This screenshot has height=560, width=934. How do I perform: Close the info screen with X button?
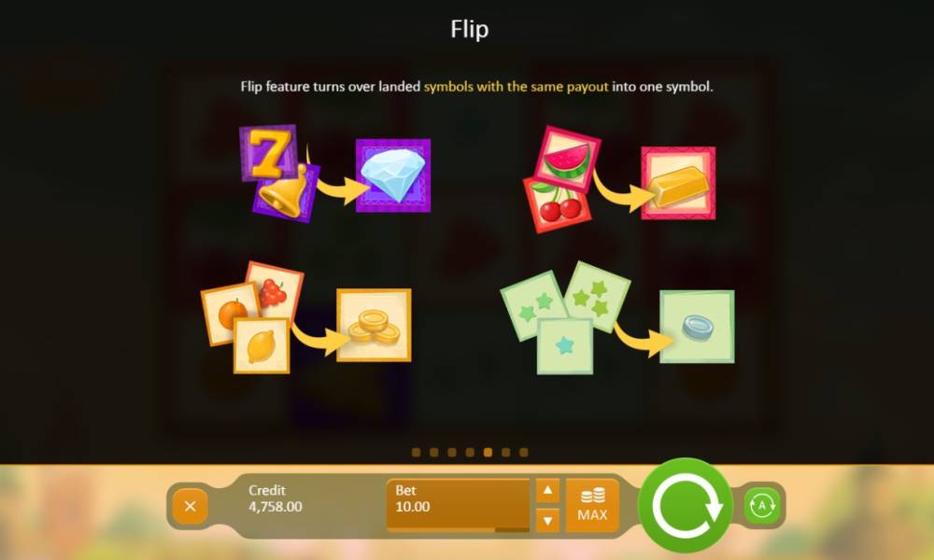190,507
